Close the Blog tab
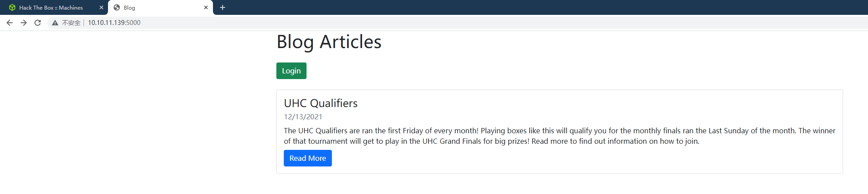 point(206,7)
